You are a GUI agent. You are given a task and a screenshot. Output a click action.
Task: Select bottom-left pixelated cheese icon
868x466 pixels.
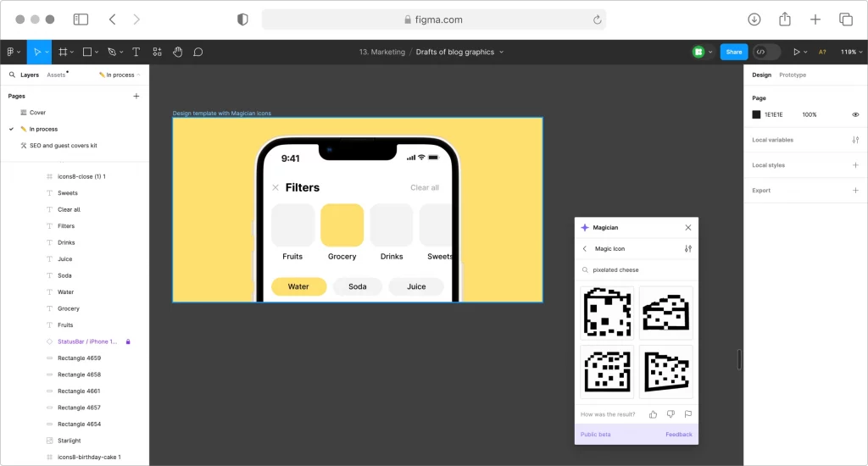tap(607, 372)
